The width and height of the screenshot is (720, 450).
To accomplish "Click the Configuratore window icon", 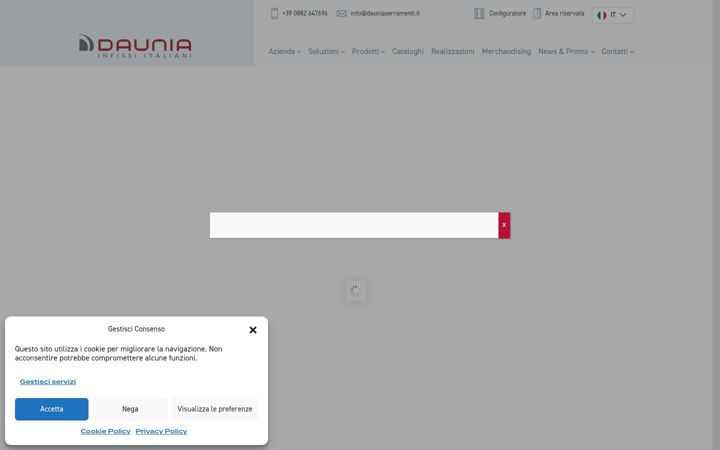I will point(479,13).
